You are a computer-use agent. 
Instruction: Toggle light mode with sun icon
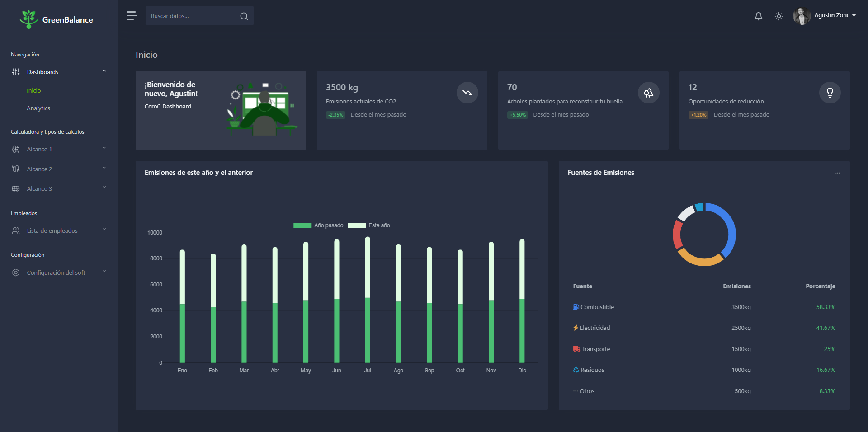tap(778, 16)
